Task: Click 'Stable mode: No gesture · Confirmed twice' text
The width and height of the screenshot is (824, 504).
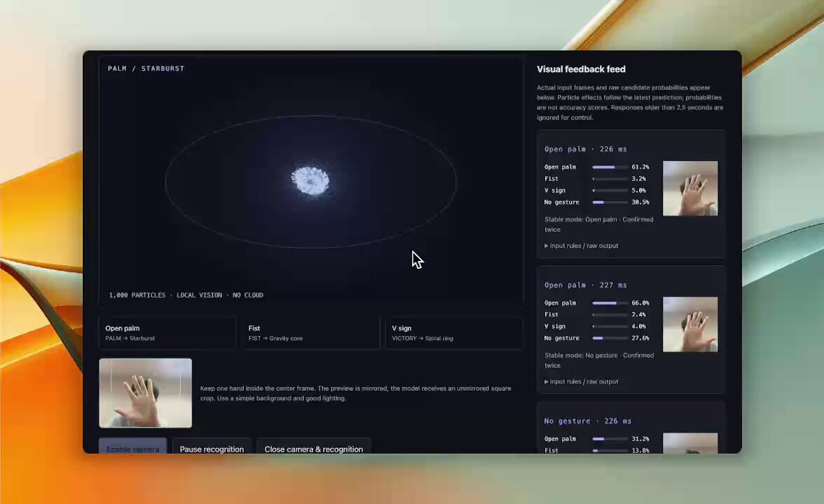Action: (599, 360)
